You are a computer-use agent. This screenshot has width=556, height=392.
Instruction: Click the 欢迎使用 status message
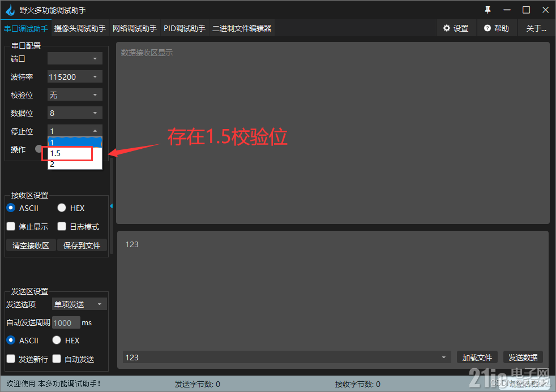[54, 384]
